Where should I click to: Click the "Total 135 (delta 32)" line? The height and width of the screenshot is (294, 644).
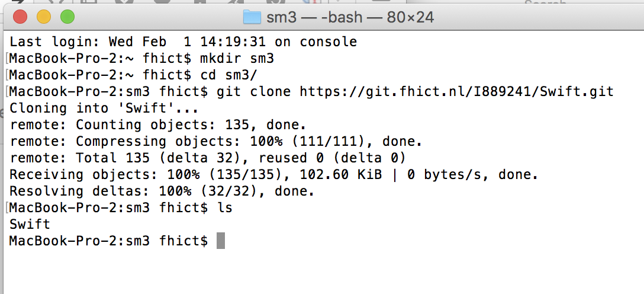pos(208,158)
